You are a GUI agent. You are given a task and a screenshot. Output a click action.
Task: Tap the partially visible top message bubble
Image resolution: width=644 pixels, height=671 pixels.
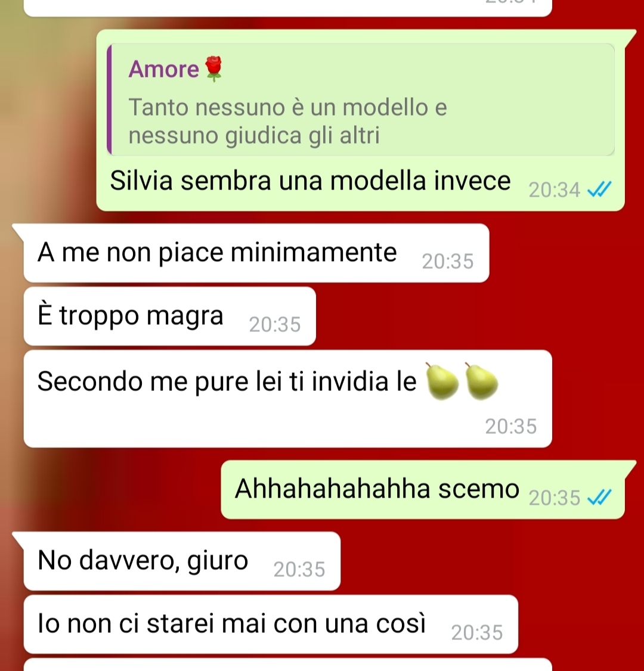[288, 8]
